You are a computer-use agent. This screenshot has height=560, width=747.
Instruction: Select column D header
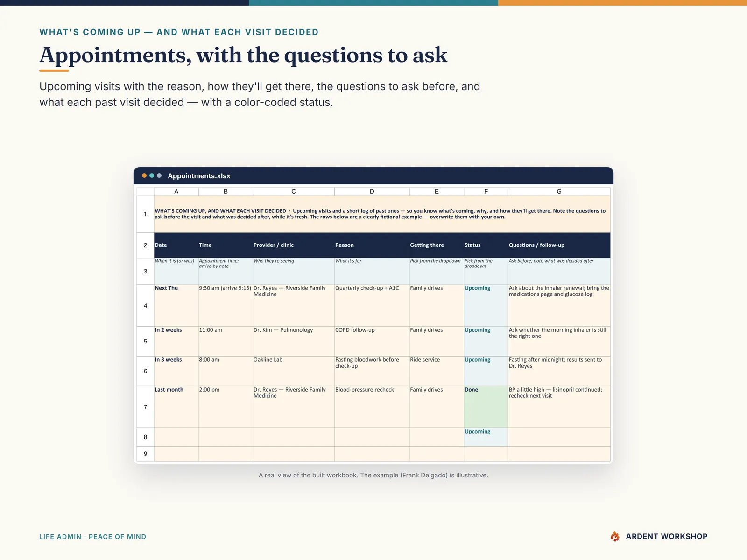coord(372,191)
